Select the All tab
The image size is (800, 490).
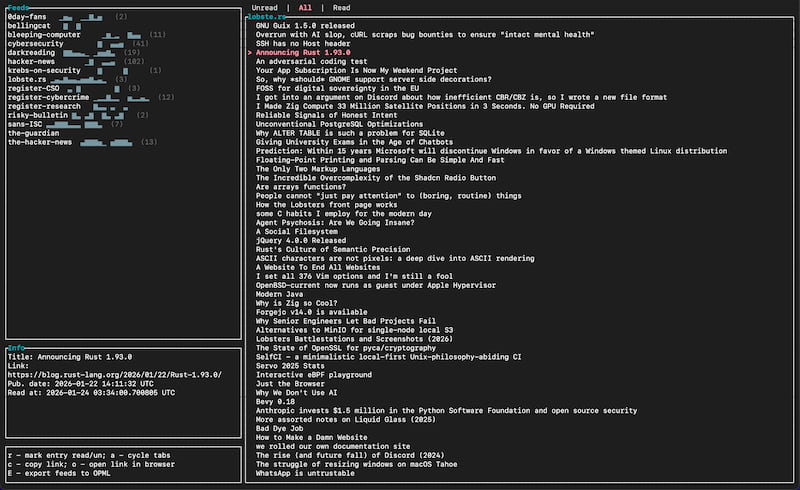(305, 7)
